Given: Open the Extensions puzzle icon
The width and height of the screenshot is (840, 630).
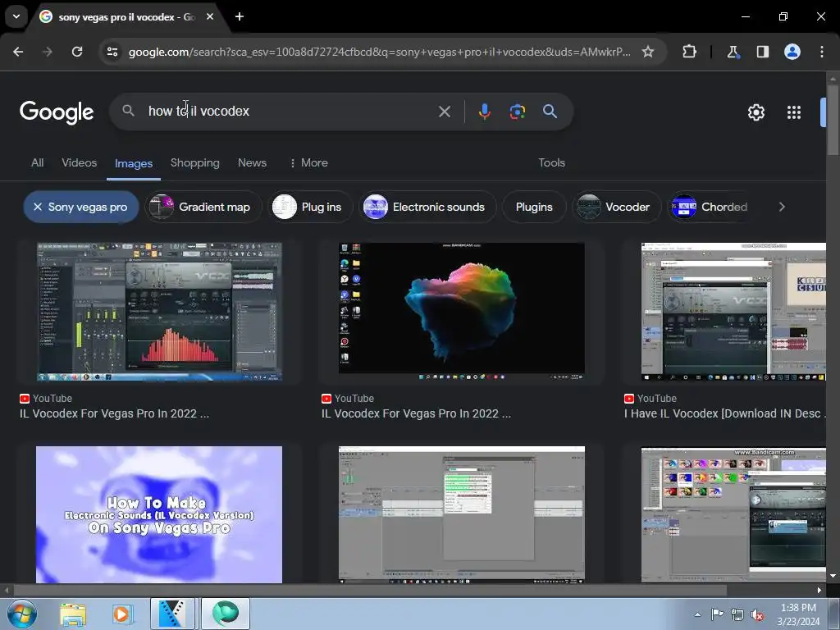Looking at the screenshot, I should tap(689, 52).
